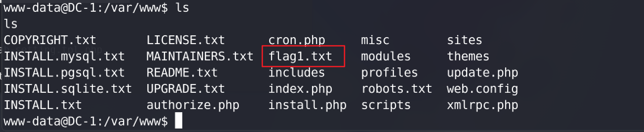
Task: Select the INSTALL.mysql.txt filename
Action: (x=64, y=57)
